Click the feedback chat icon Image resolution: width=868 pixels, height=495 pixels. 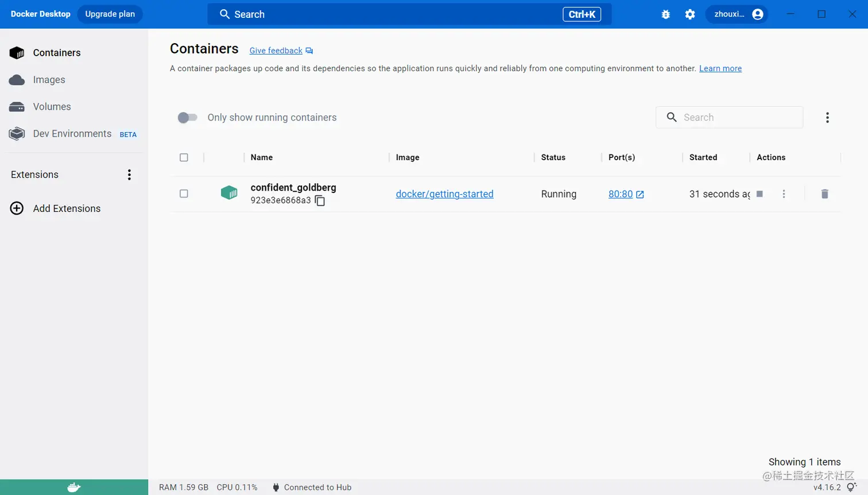309,51
